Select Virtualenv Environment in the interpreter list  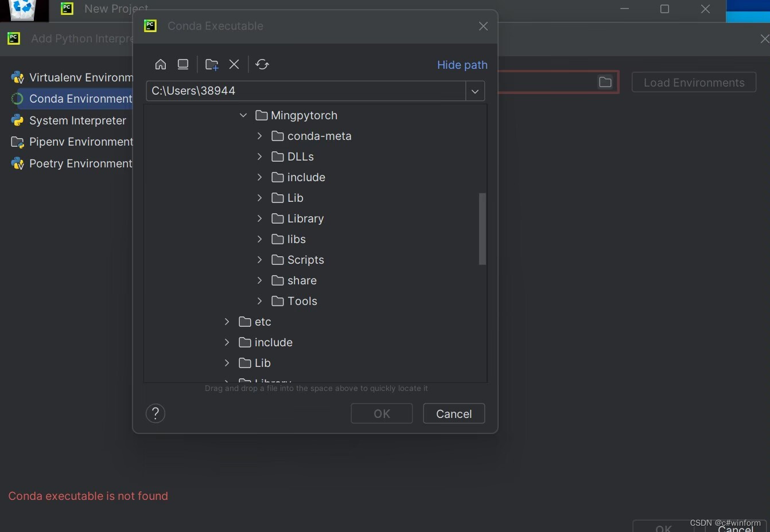(x=72, y=77)
